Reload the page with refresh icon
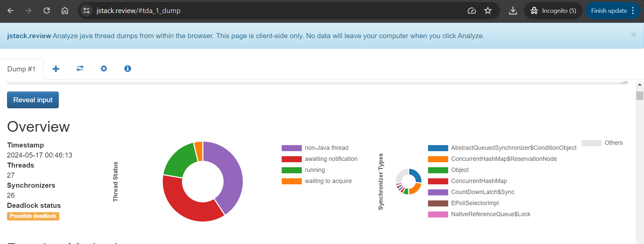The image size is (644, 244). point(47,11)
